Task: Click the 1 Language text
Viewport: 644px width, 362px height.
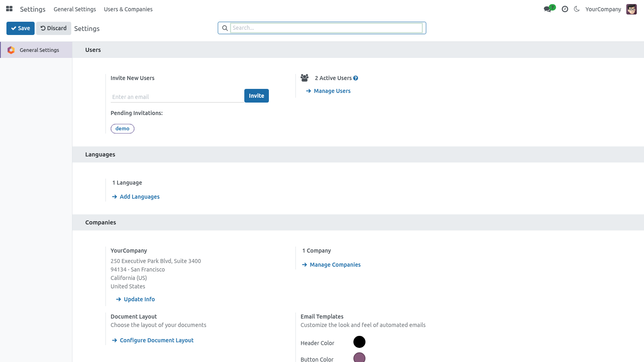Action: tap(127, 183)
